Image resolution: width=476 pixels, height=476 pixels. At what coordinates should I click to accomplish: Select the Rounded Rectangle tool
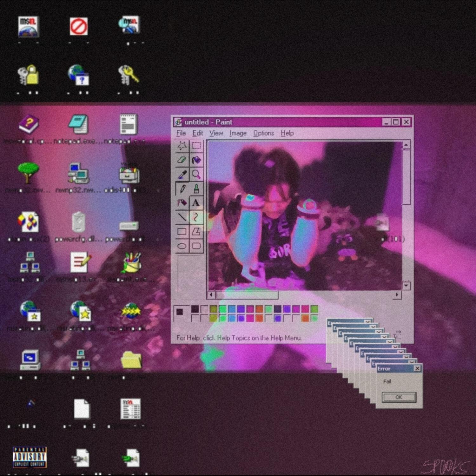coord(196,246)
